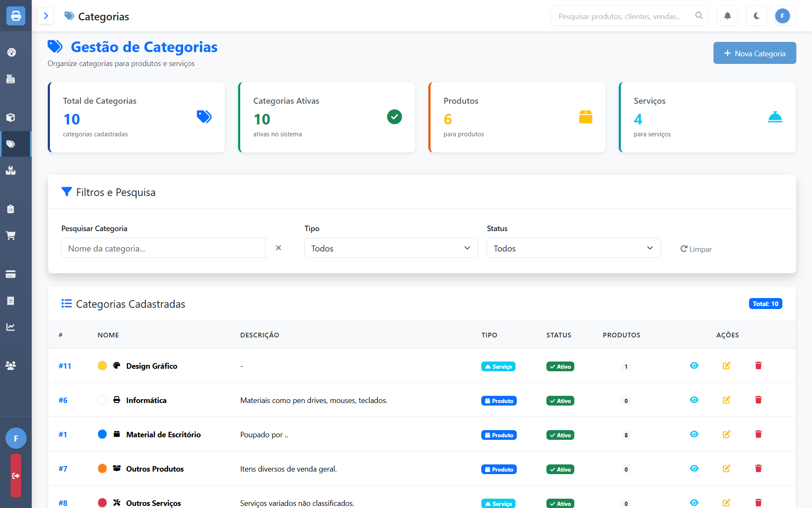Toggle dark mode with moon icon
This screenshot has width=812, height=508.
coord(757,16)
